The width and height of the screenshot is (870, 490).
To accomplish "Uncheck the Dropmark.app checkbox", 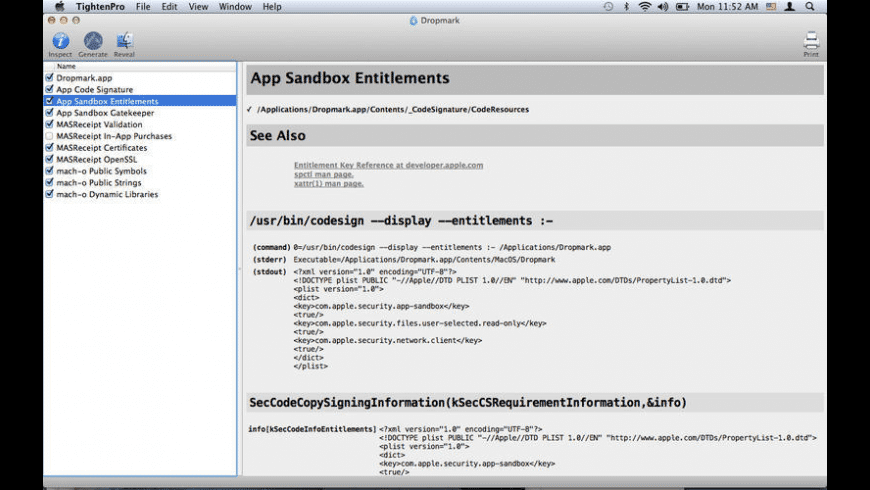I will [x=49, y=77].
